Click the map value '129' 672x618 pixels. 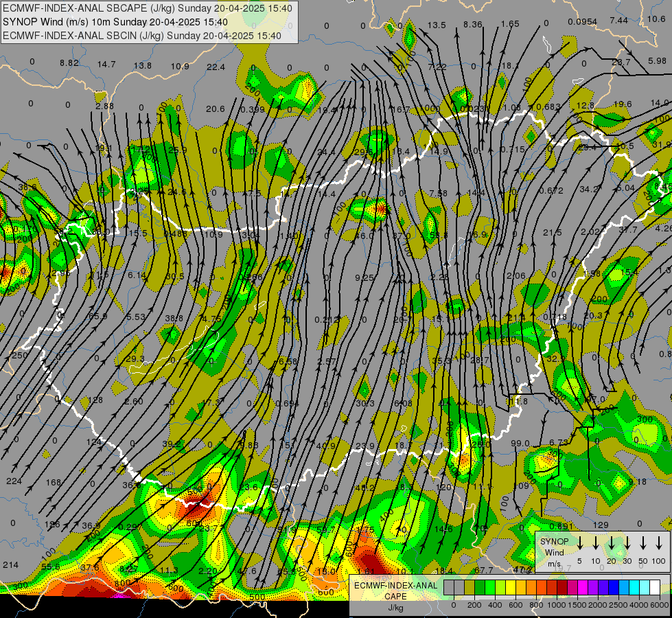click(x=601, y=525)
